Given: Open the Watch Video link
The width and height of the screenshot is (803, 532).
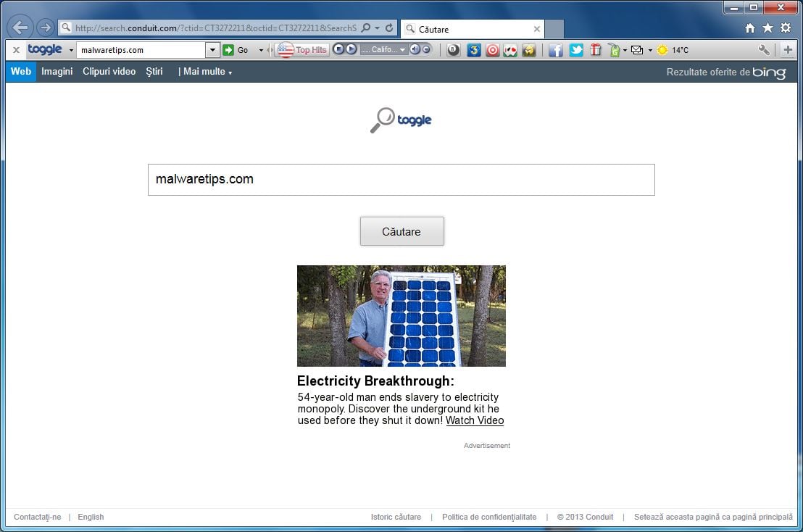Looking at the screenshot, I should point(475,420).
